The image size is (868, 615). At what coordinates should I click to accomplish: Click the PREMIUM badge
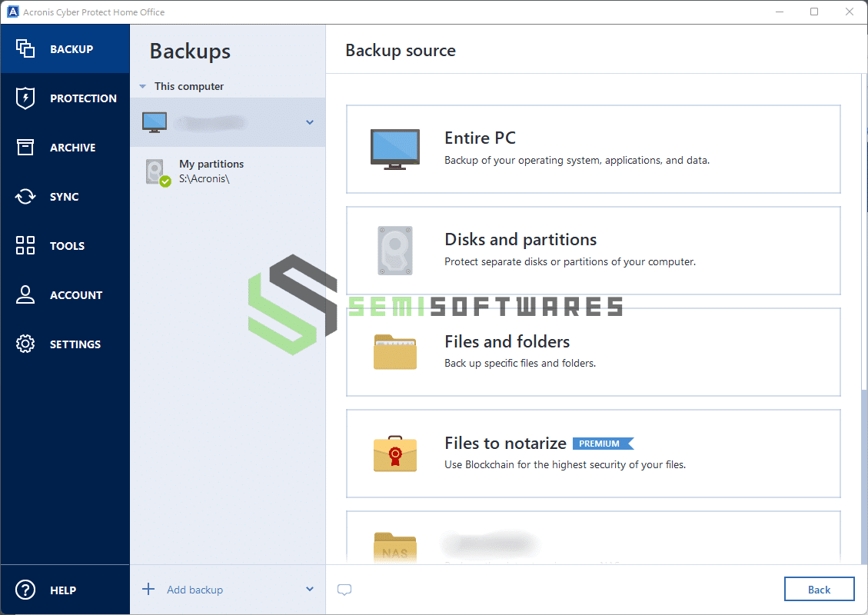(x=603, y=444)
